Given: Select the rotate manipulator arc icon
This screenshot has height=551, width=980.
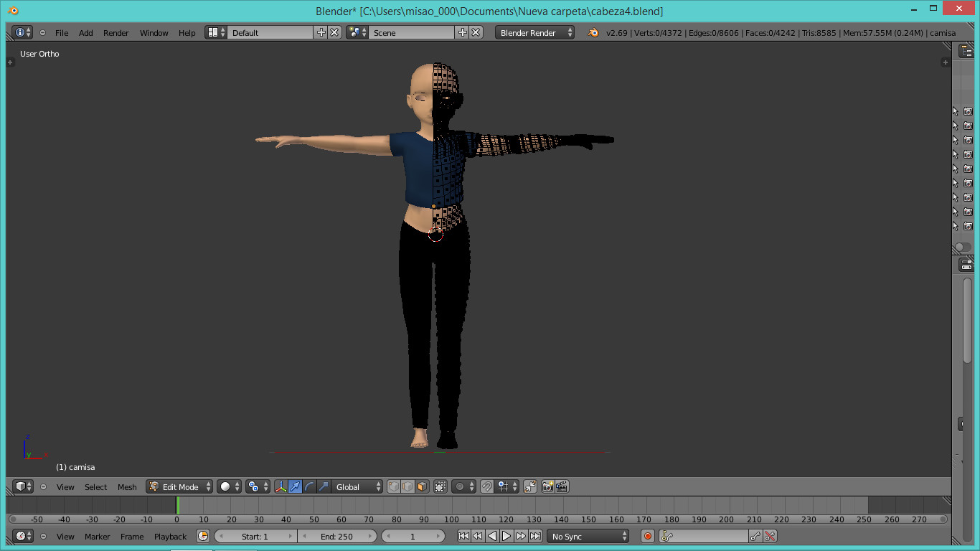Looking at the screenshot, I should (x=309, y=486).
